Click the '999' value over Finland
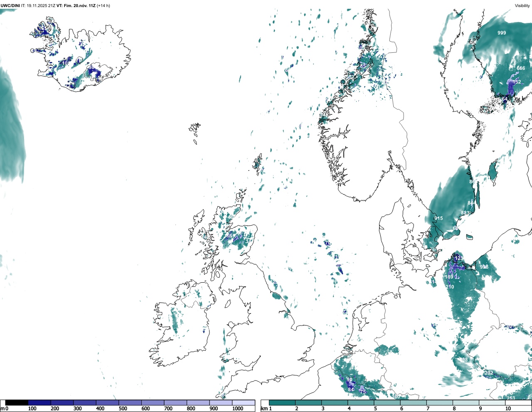The height and width of the screenshot is (412, 532). [502, 33]
